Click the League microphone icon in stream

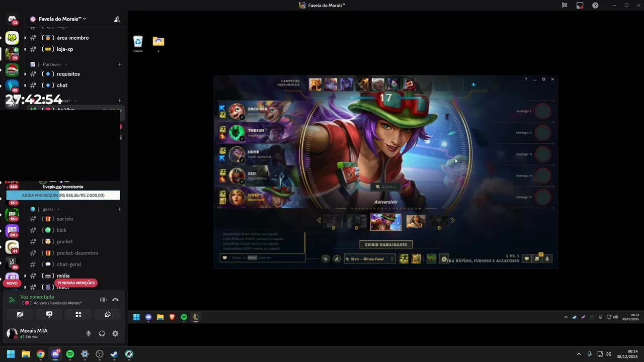click(x=547, y=258)
